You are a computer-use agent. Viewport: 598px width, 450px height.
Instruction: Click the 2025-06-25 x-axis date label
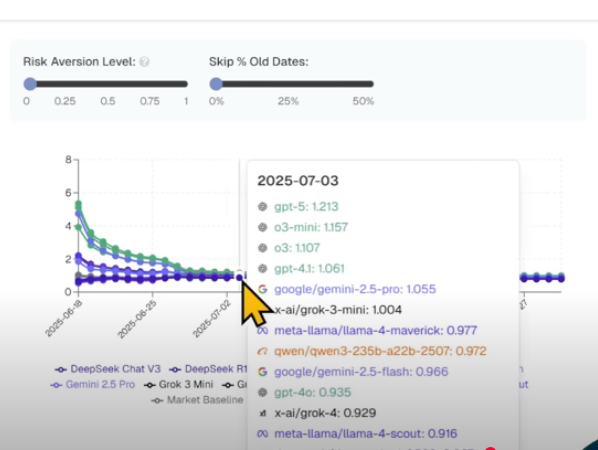coord(137,320)
